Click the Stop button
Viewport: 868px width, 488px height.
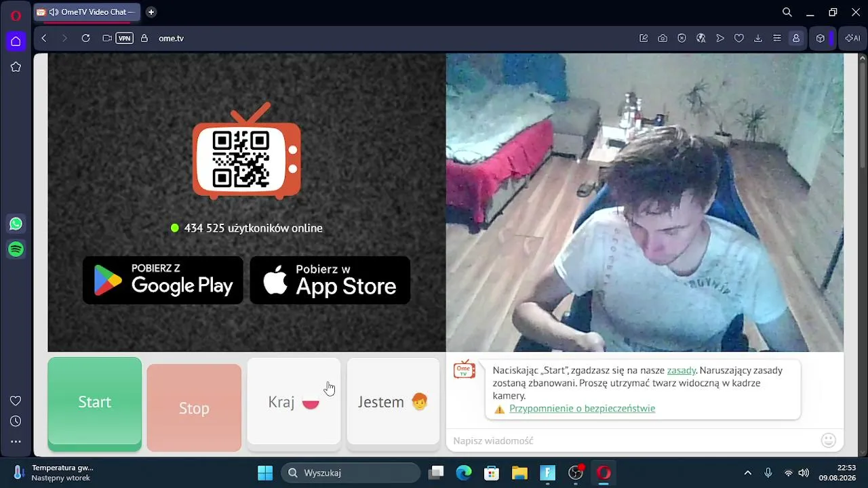194,408
